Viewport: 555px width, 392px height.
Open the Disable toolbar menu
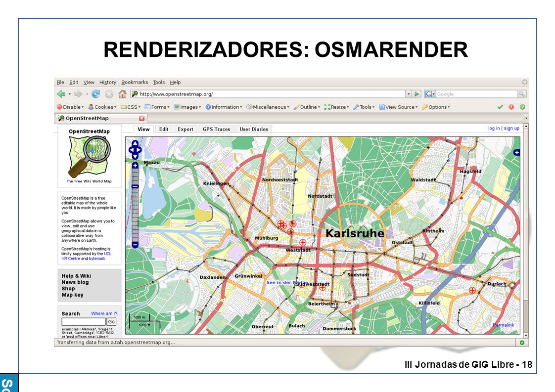pyautogui.click(x=70, y=107)
